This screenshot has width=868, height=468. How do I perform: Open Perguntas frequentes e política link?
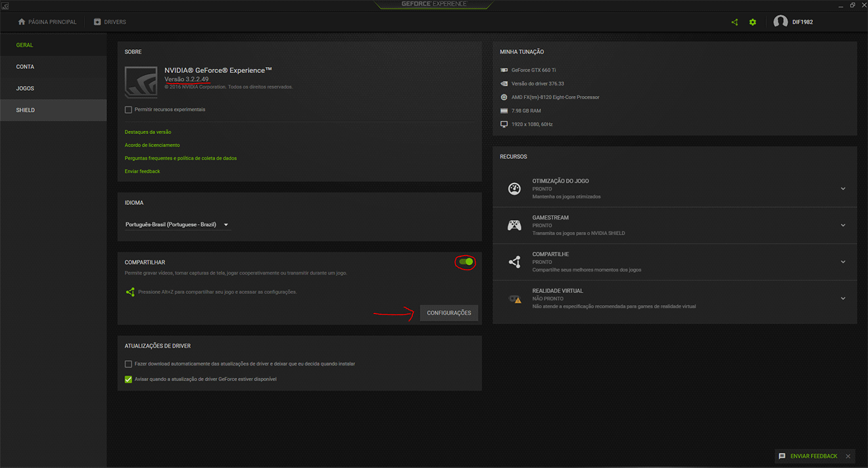pos(181,158)
